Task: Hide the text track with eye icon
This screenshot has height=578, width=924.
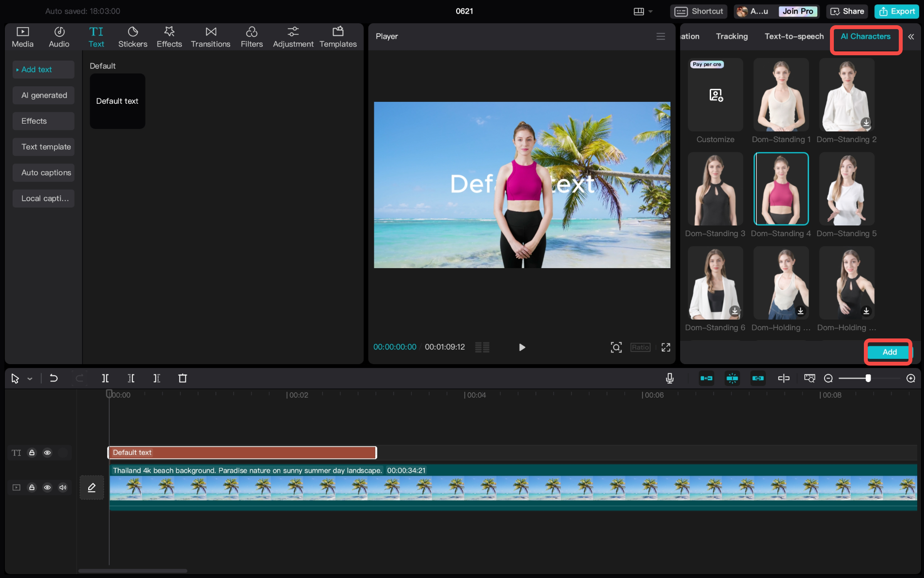Action: tap(48, 452)
